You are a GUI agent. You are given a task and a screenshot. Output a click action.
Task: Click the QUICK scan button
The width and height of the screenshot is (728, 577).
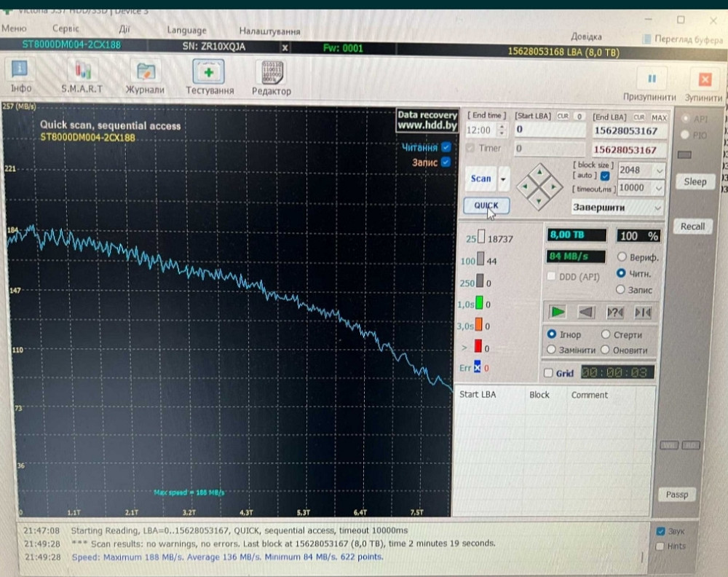pos(486,206)
